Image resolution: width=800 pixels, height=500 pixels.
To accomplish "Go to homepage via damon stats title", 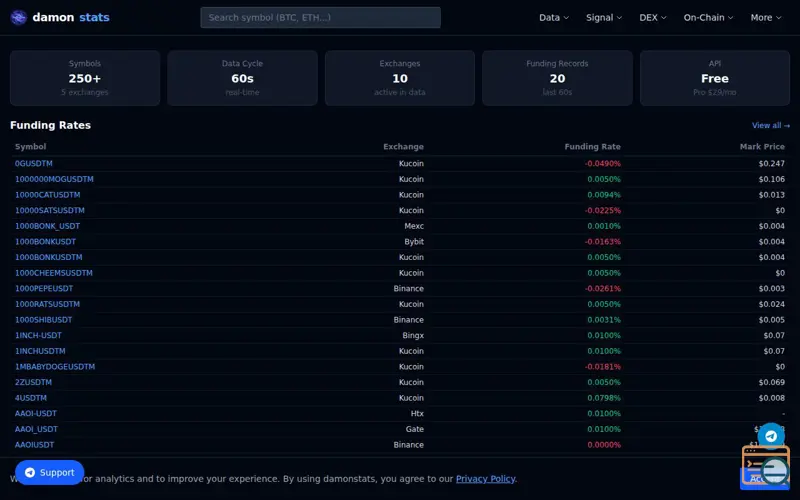I will point(71,17).
